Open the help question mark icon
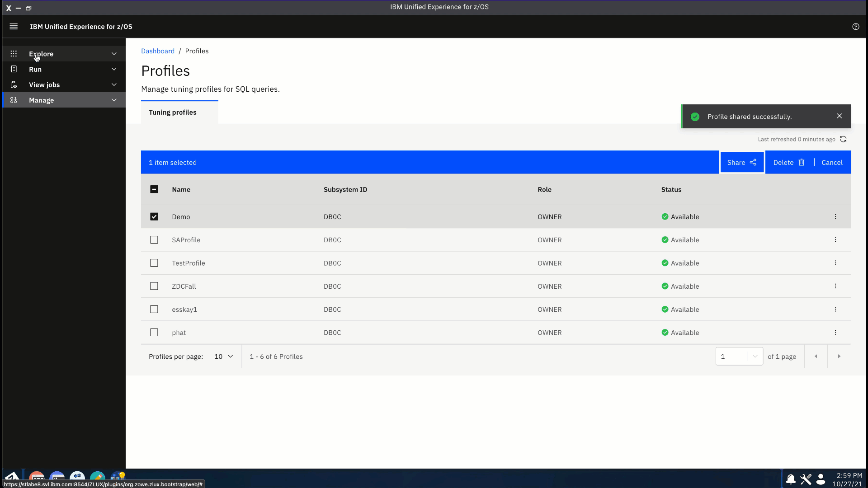This screenshot has height=488, width=868. (x=856, y=27)
